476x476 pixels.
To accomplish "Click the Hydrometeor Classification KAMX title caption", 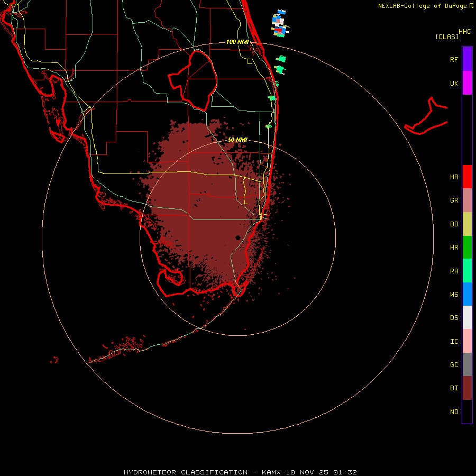I will [240, 472].
